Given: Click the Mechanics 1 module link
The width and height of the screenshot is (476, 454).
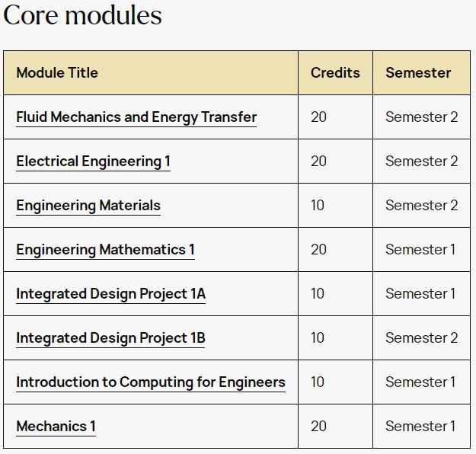Looking at the screenshot, I should [56, 426].
